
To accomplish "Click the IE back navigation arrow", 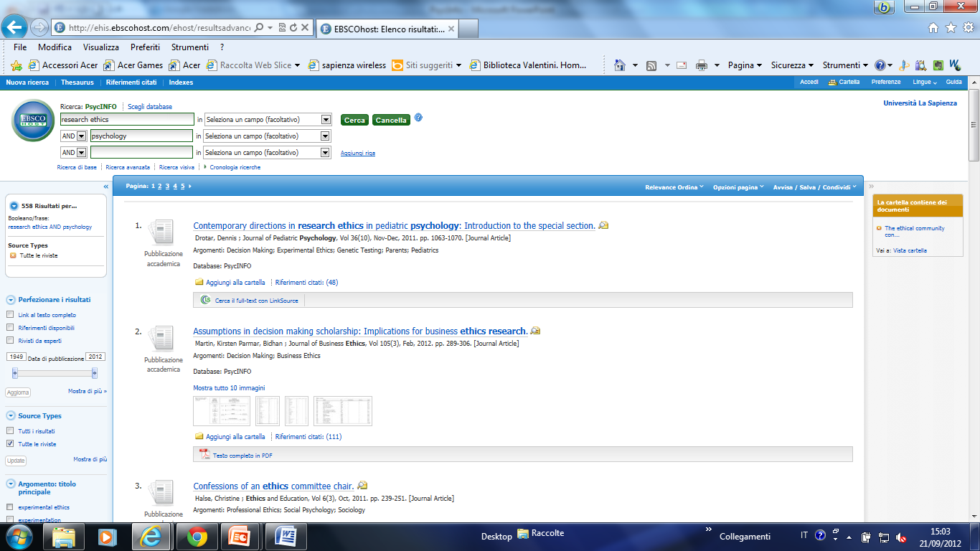I will (x=15, y=28).
